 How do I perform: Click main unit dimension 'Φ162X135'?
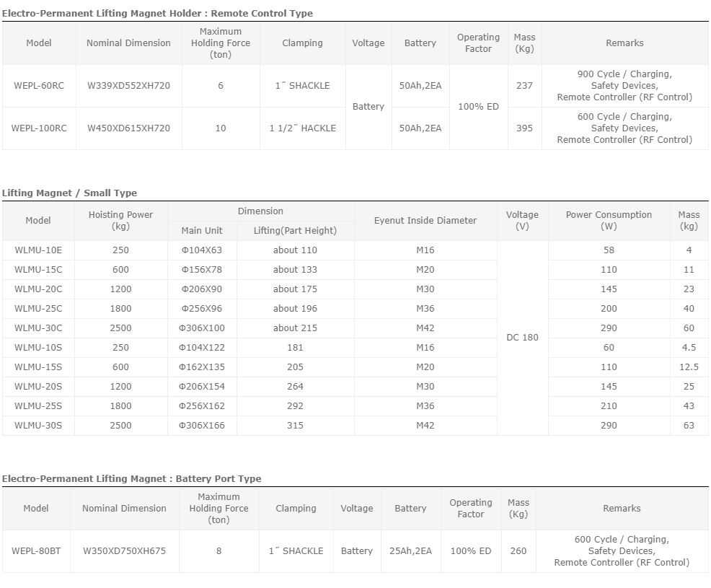(202, 367)
